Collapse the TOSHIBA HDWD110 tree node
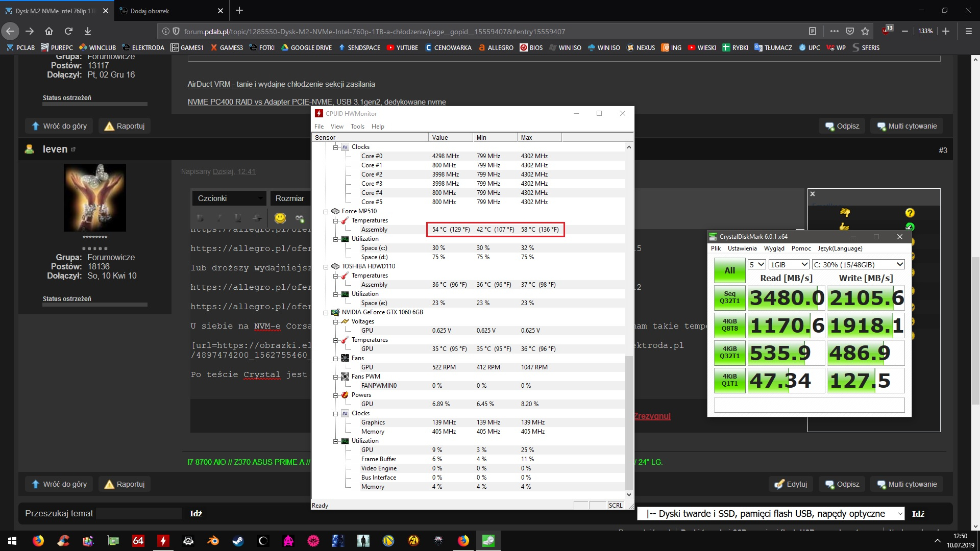Image resolution: width=980 pixels, height=551 pixels. [326, 266]
